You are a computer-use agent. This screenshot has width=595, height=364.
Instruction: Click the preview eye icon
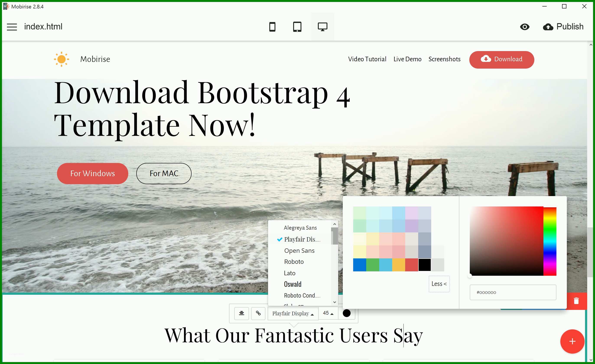(525, 27)
